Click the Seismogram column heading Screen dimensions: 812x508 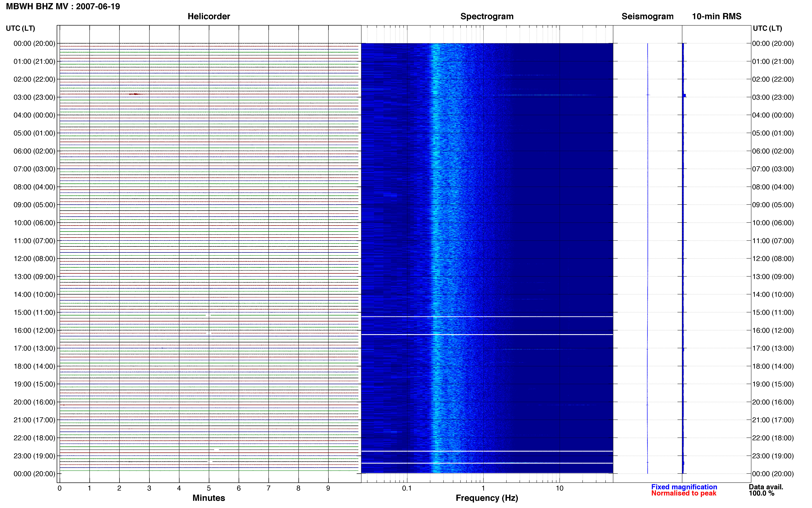click(x=647, y=16)
